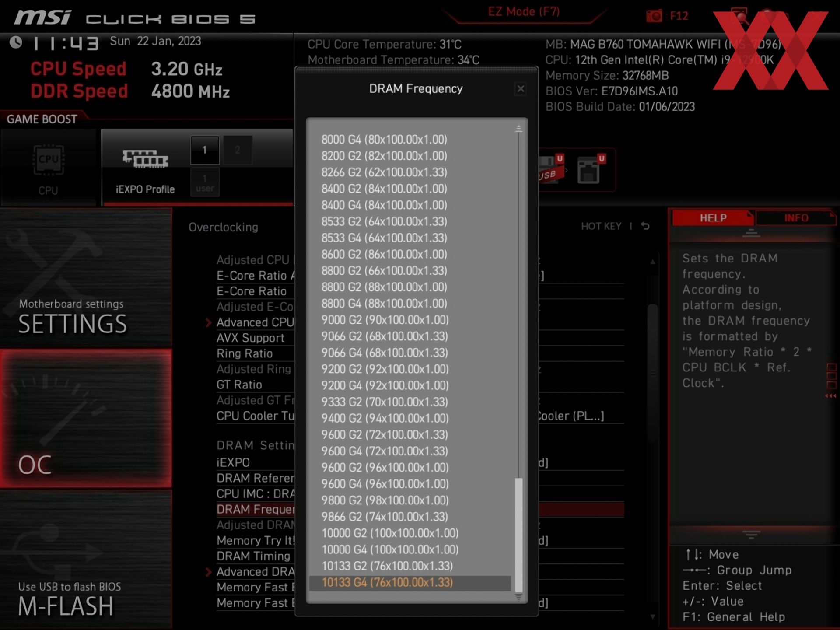Screen dimensions: 840x630
Task: Select the user iEXPO profile slot
Action: (x=205, y=182)
